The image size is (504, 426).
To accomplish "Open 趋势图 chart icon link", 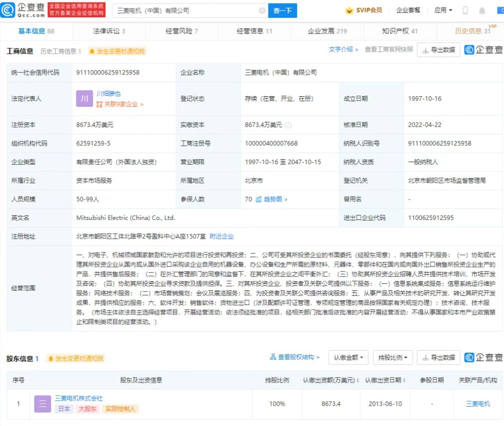I will click(271, 199).
